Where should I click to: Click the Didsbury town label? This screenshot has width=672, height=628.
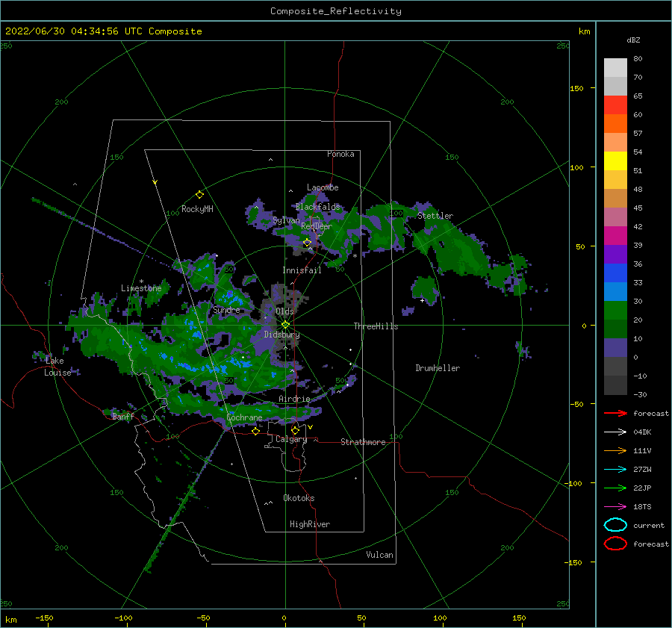tap(281, 335)
